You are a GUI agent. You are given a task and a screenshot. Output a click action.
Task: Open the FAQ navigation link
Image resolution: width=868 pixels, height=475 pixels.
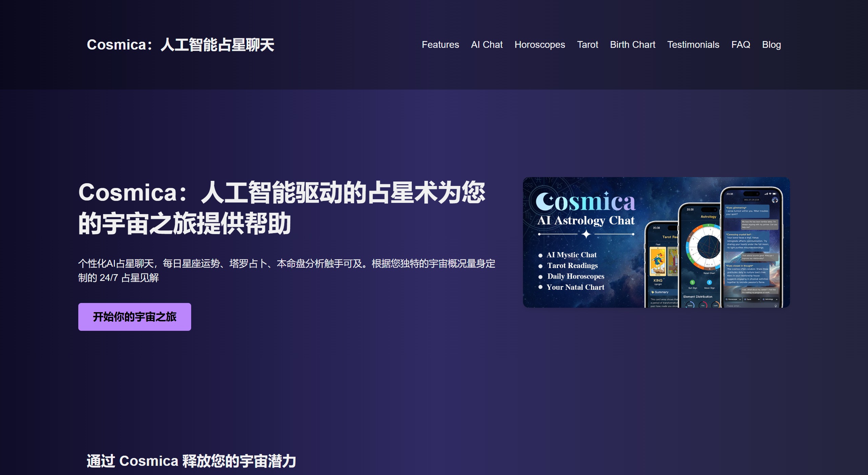point(741,44)
